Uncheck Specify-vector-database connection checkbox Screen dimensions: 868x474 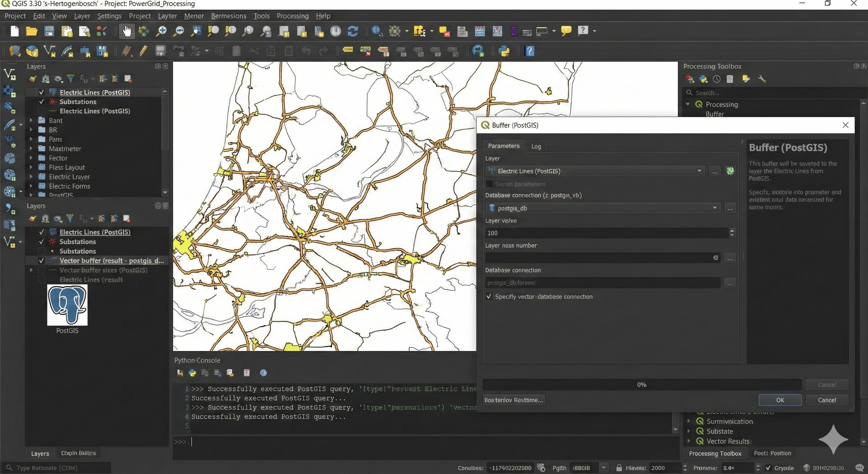[489, 296]
